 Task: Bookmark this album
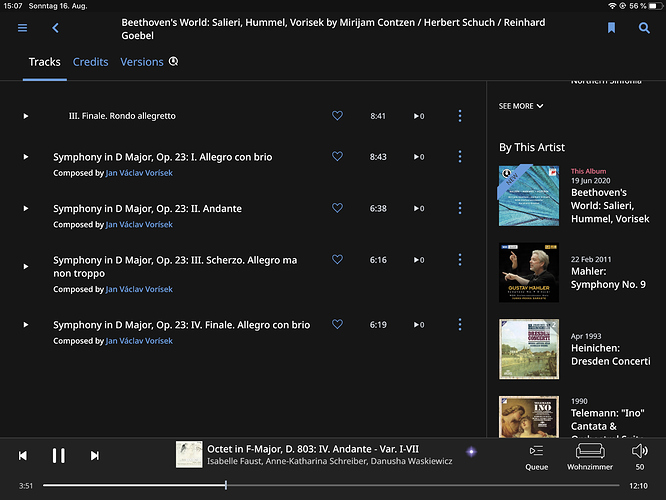click(611, 28)
